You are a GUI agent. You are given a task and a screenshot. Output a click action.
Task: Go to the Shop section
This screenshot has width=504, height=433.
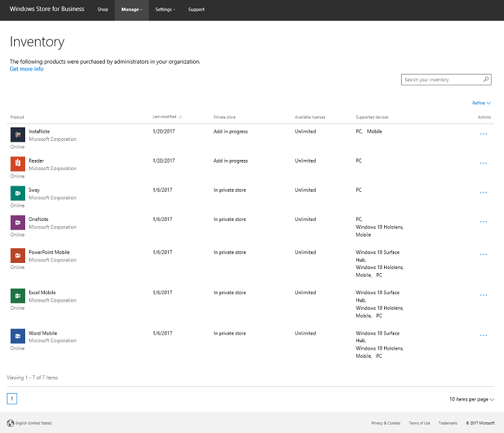(x=102, y=9)
